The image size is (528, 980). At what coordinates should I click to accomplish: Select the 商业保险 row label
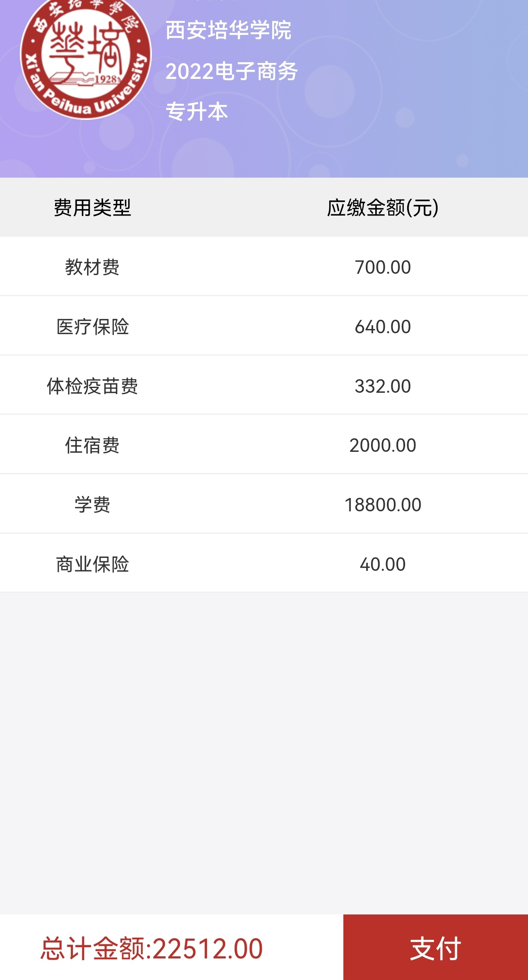(x=92, y=564)
